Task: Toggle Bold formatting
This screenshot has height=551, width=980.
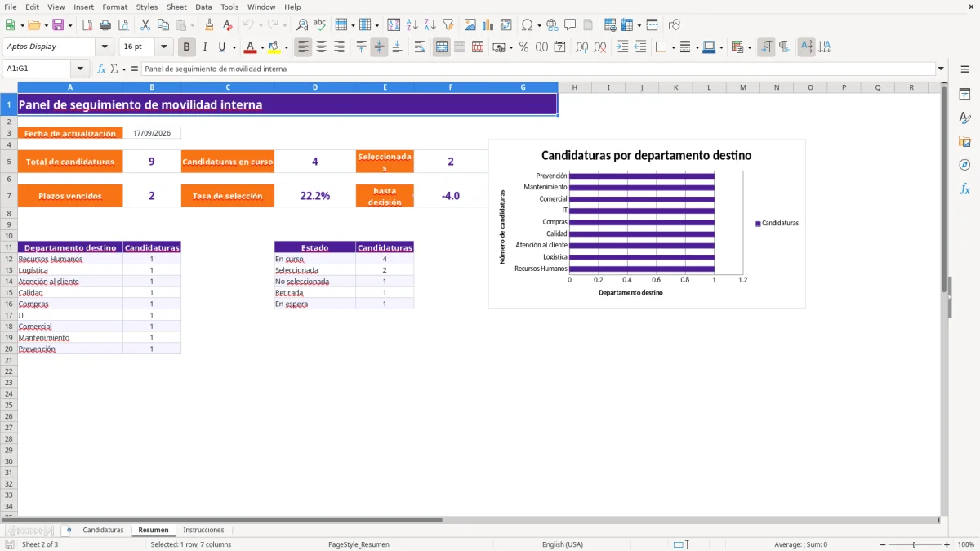Action: tap(187, 47)
